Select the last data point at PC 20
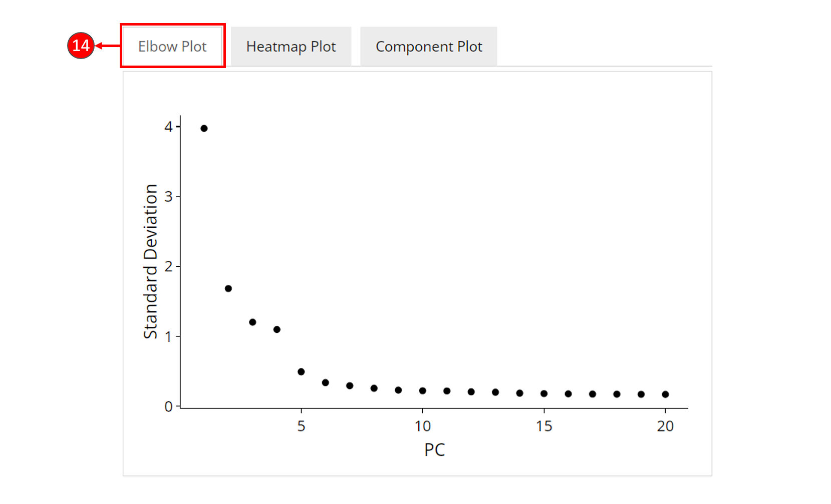 [x=665, y=394]
